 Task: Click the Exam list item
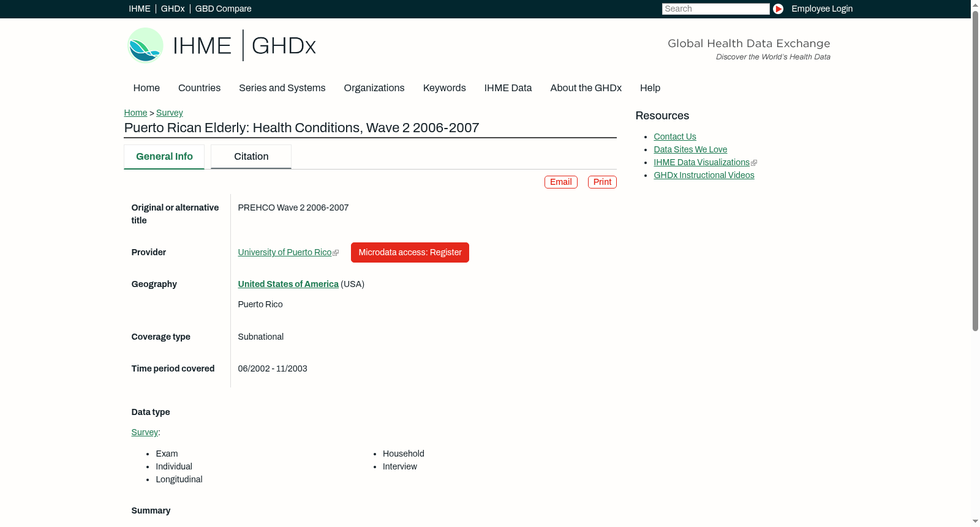[167, 454]
